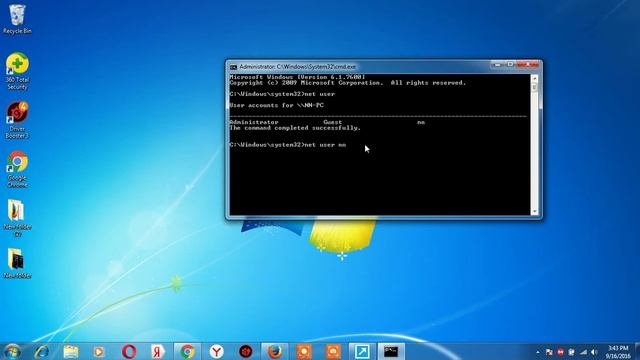Switch to Google Chrome in the taskbar

(x=187, y=351)
